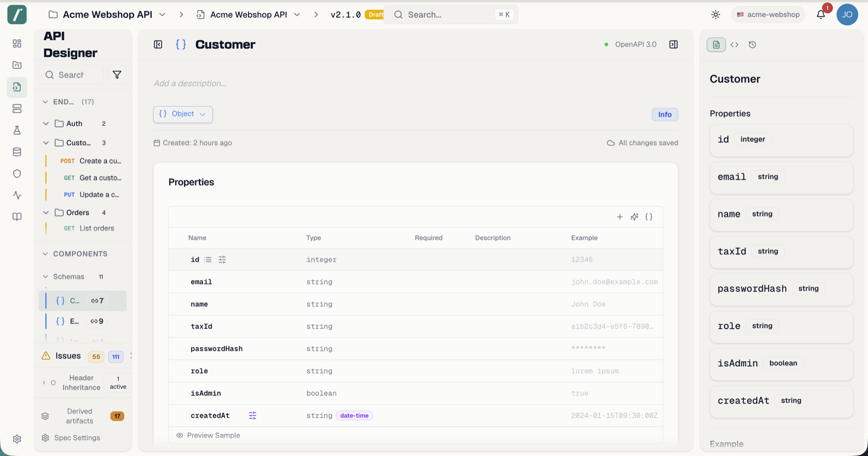Open the sliders constraints icon on createdAt row
This screenshot has width=868, height=456.
pyautogui.click(x=252, y=415)
